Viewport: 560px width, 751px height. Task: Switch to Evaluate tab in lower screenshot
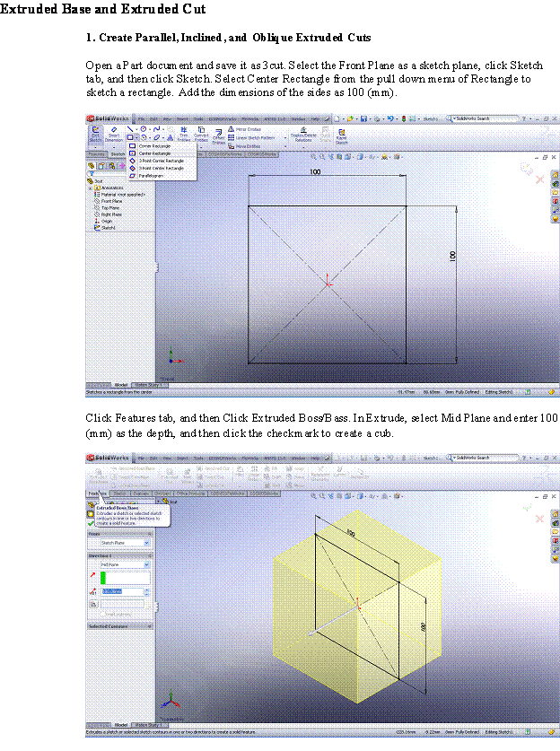click(x=141, y=493)
